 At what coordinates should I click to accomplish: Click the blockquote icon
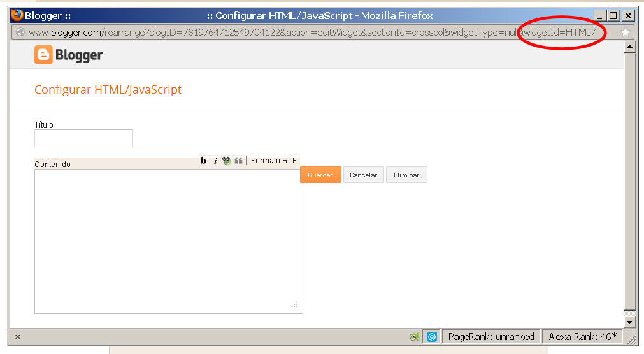click(238, 161)
